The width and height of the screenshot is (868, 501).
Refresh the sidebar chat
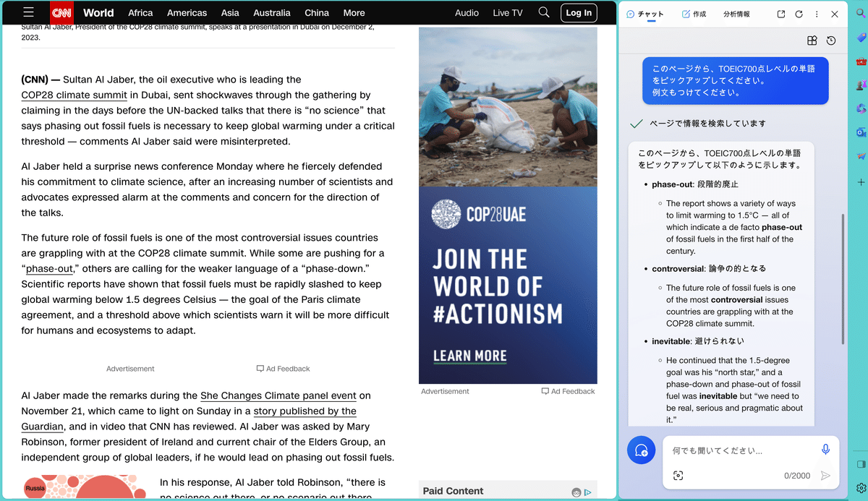click(x=799, y=14)
